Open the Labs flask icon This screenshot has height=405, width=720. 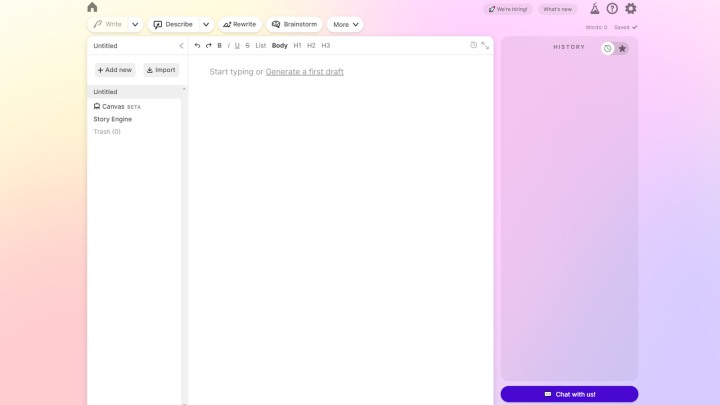[594, 9]
